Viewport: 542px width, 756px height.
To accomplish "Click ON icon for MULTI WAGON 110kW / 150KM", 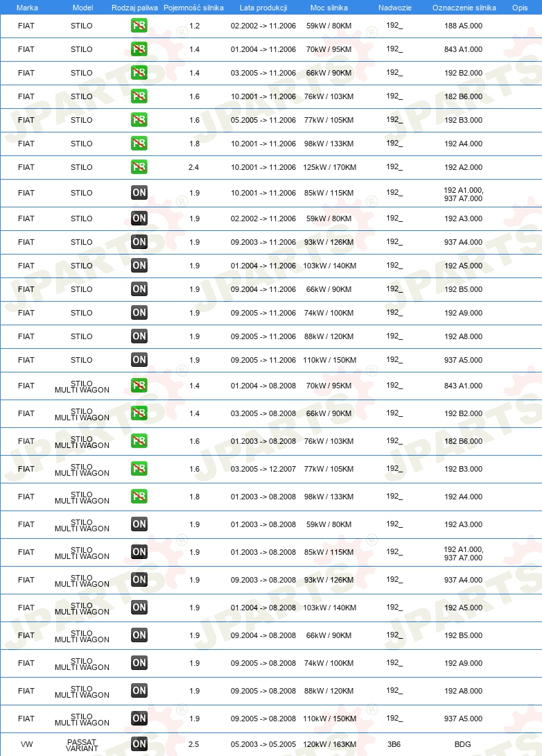I will click(139, 719).
